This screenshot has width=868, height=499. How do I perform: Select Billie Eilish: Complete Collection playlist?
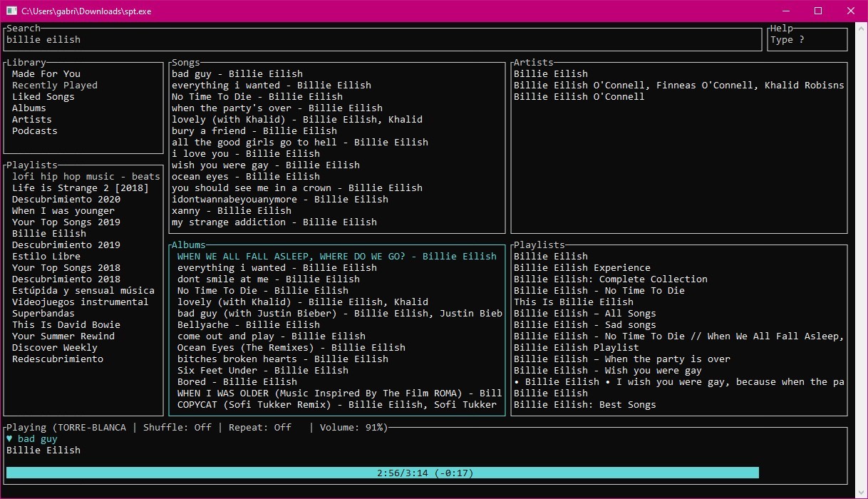tap(611, 279)
